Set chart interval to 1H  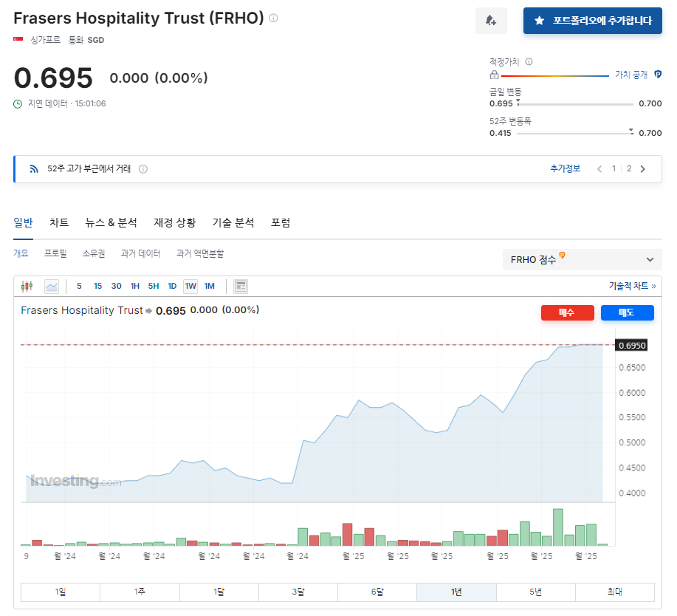[134, 286]
